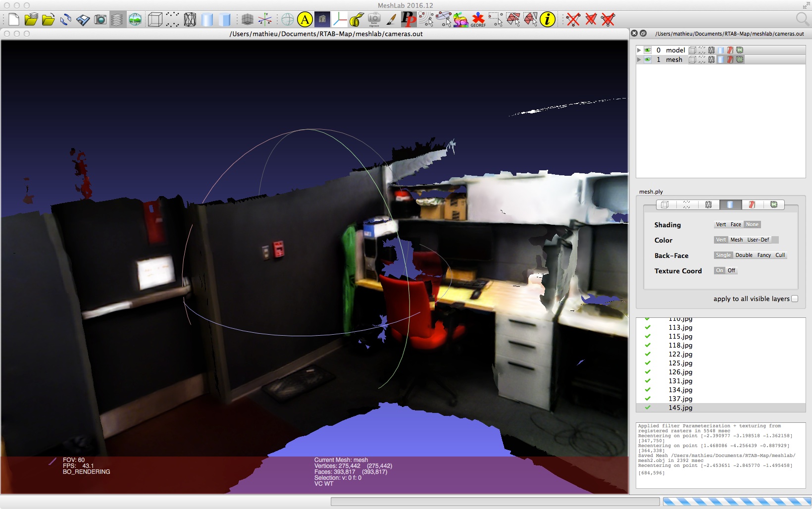The width and height of the screenshot is (812, 509).
Task: Click the yellow Info icon in toolbar
Action: (547, 20)
